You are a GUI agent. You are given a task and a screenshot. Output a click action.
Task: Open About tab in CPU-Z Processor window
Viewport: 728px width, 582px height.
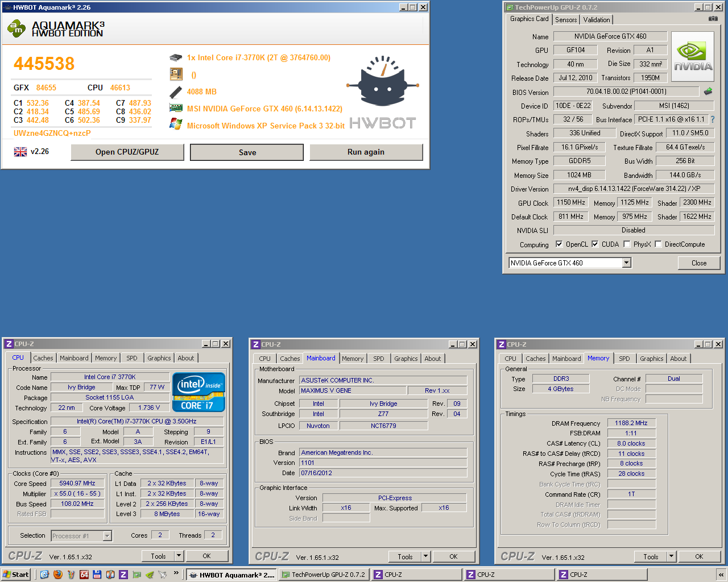click(x=186, y=358)
